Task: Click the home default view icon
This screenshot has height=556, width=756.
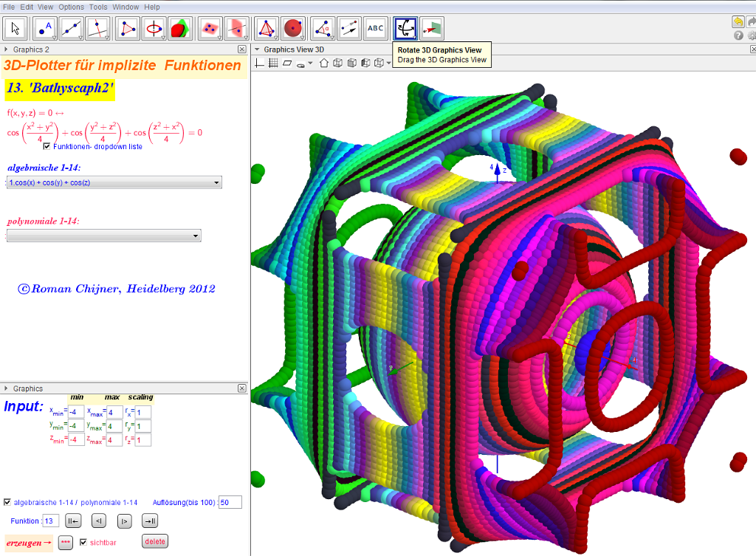Action: 323,63
